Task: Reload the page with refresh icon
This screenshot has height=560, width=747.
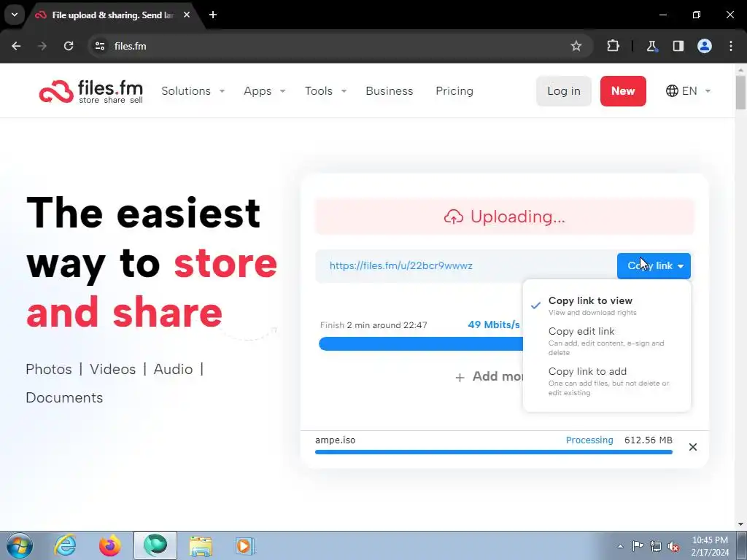Action: (x=69, y=46)
